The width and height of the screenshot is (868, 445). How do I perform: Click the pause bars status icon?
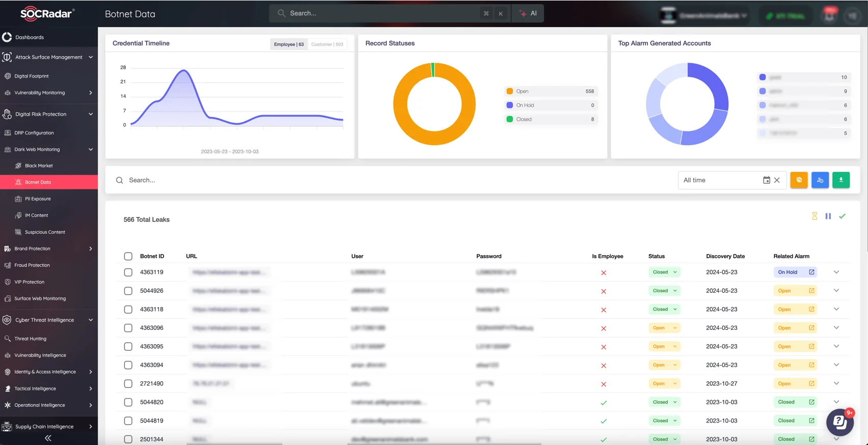[x=828, y=216]
